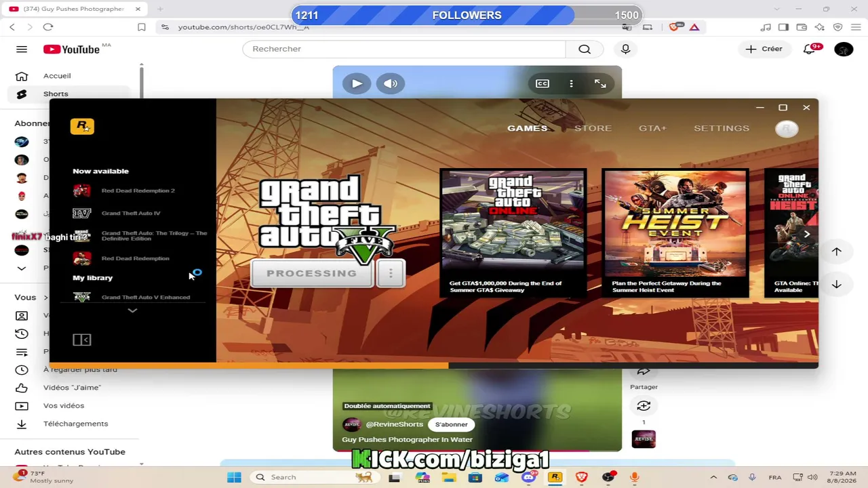
Task: Switch to GAMES tab in launcher
Action: 527,128
